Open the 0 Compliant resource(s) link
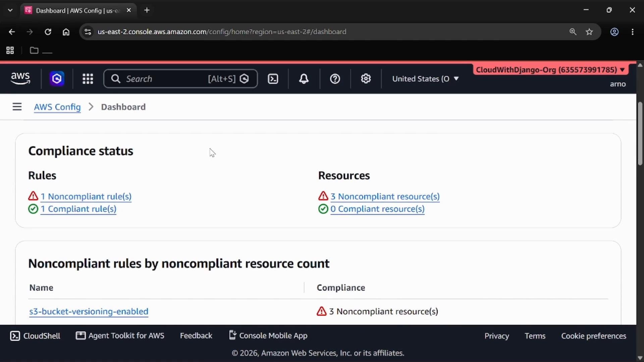Screen dimensions: 644x362 click(x=377, y=209)
